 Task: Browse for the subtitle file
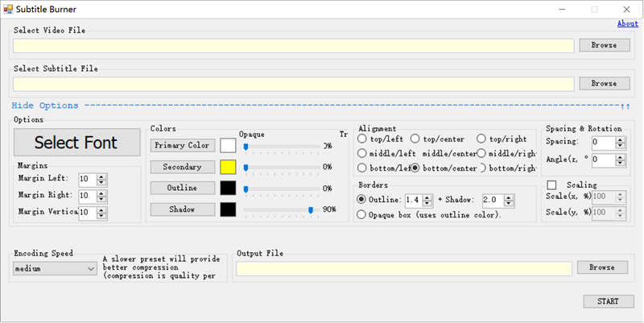[x=604, y=84]
